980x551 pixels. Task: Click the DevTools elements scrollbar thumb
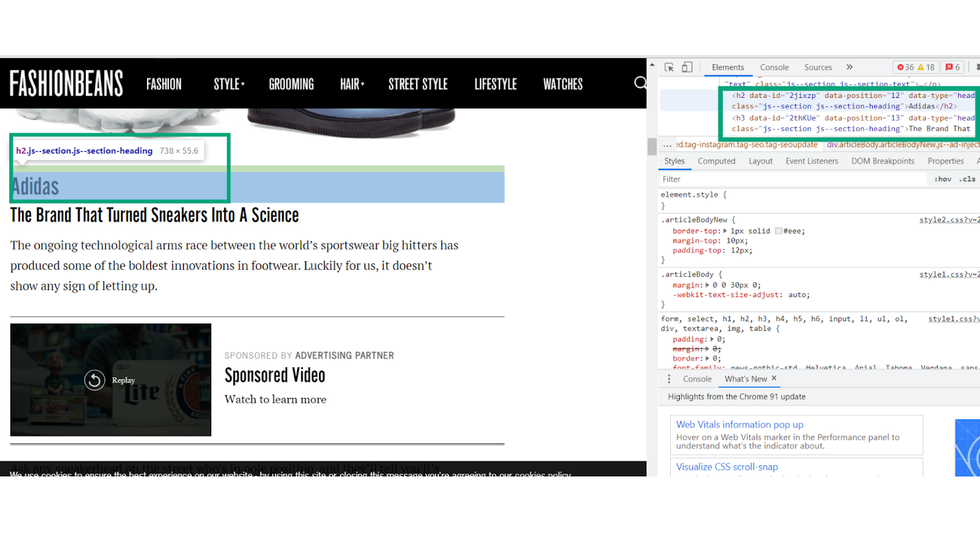coord(652,146)
